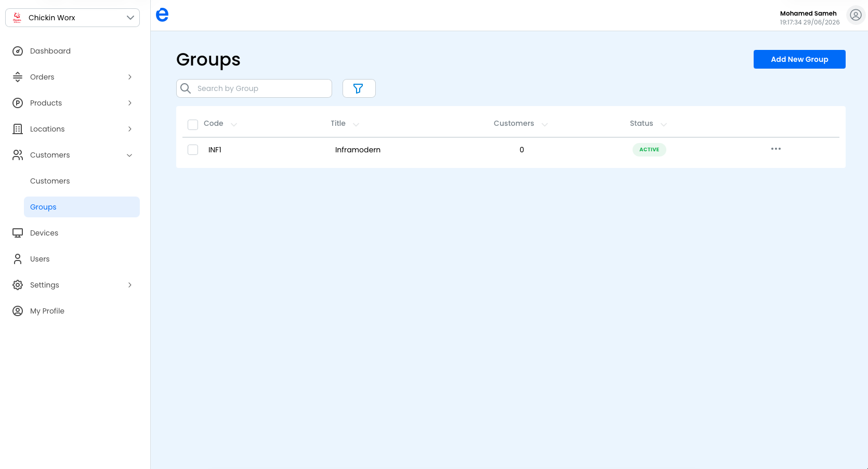
Task: Click the customers count 0 cell
Action: [522, 150]
